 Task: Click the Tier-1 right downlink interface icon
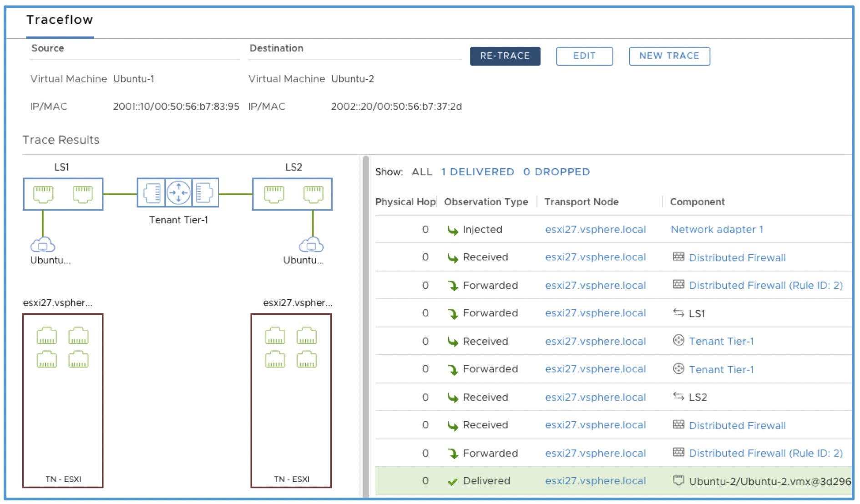tap(204, 193)
